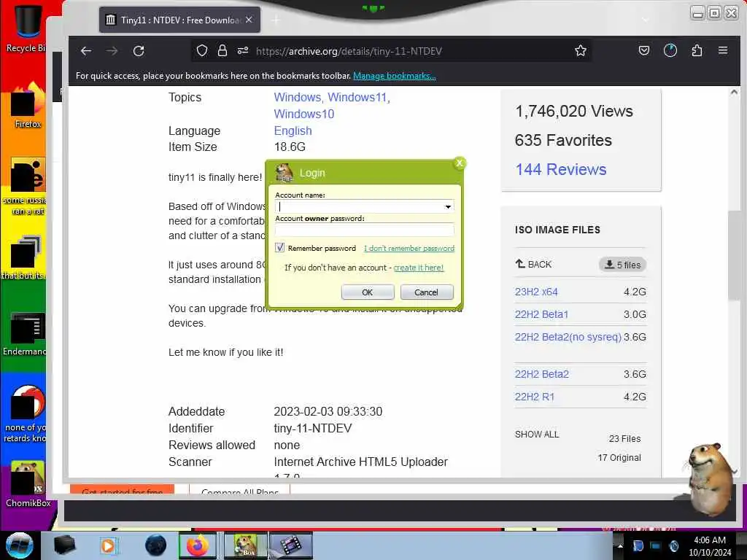Toggle Remember password checkbox
Image resolution: width=747 pixels, height=560 pixels.
tap(279, 248)
